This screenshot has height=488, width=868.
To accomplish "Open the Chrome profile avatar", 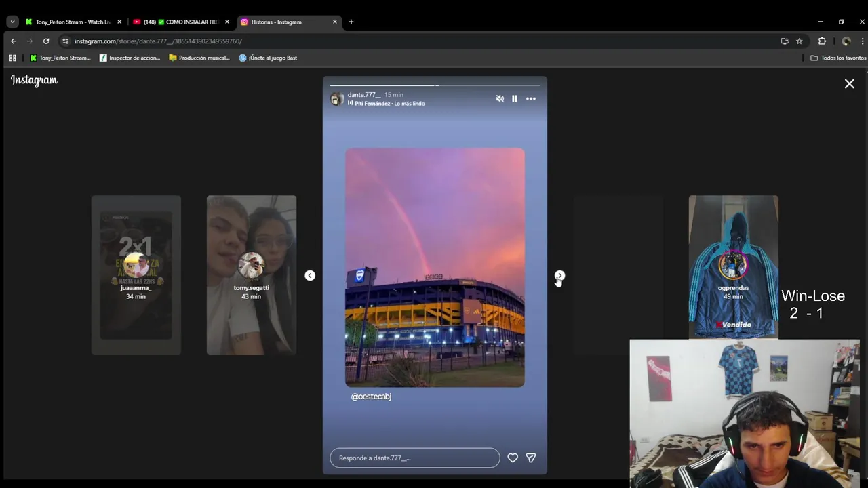I will click(x=846, y=41).
